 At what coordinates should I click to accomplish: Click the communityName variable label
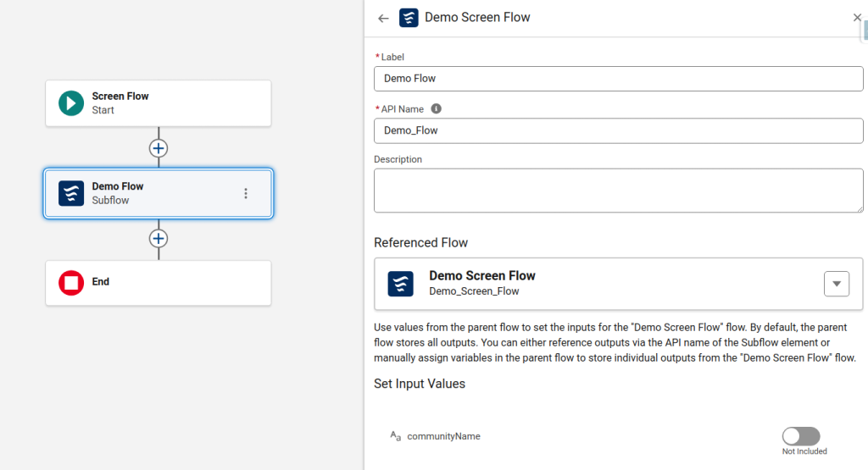click(x=444, y=436)
